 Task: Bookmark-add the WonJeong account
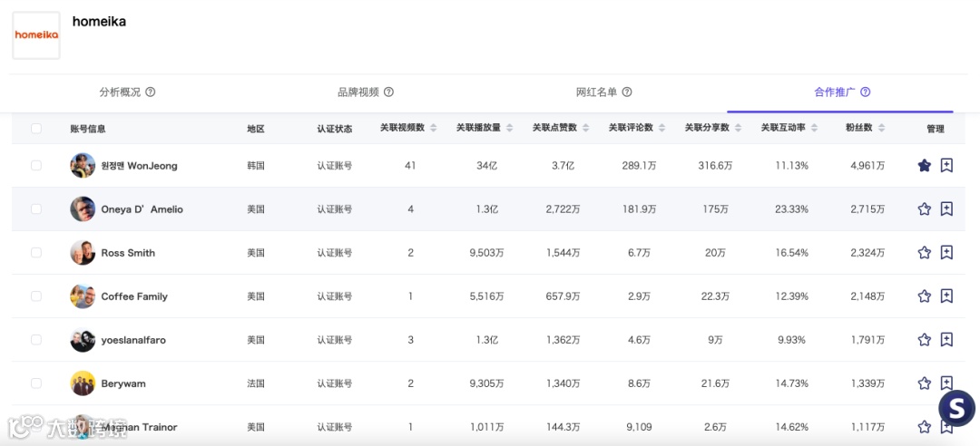[x=946, y=166]
